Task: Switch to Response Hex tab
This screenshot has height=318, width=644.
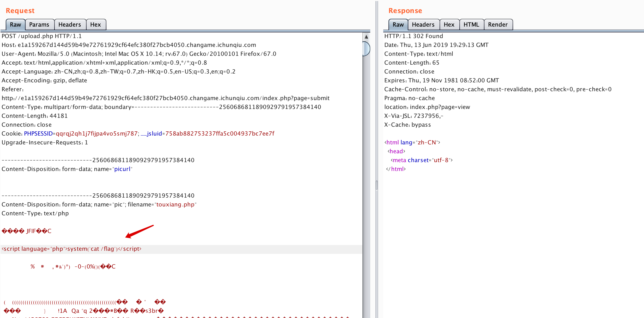Action: click(x=449, y=25)
